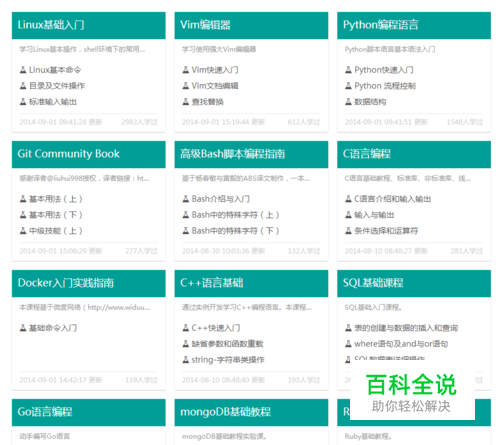Click flask icon beside 表的创建与数据的插入和查询

point(348,328)
